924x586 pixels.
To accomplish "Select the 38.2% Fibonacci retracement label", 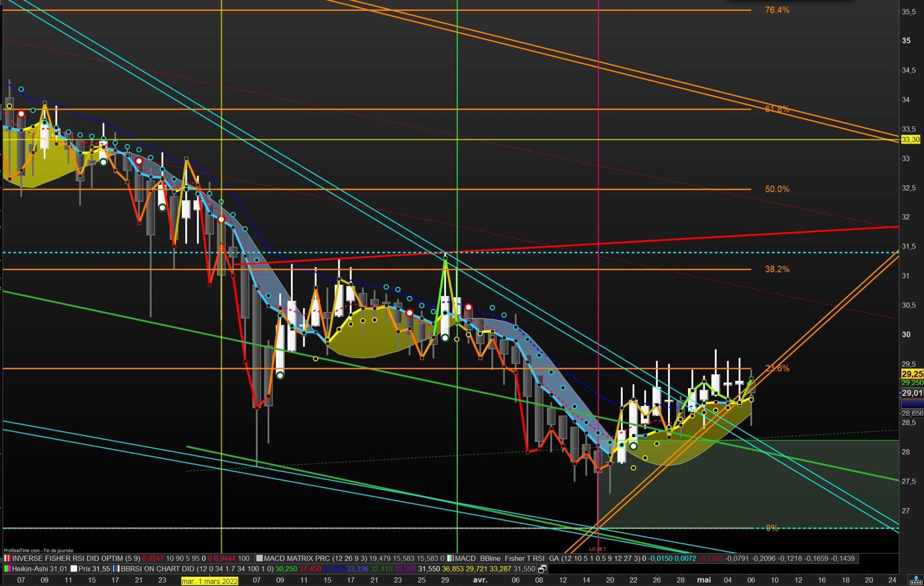I will [x=777, y=269].
